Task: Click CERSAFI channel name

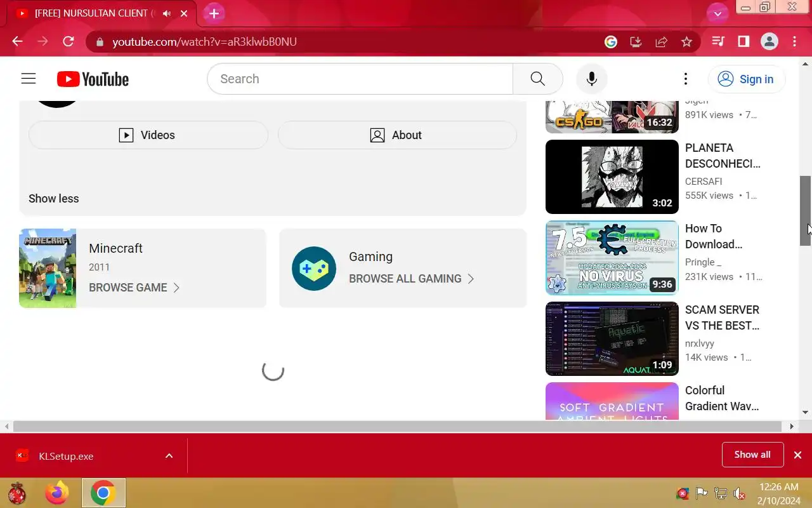Action: pos(704,181)
